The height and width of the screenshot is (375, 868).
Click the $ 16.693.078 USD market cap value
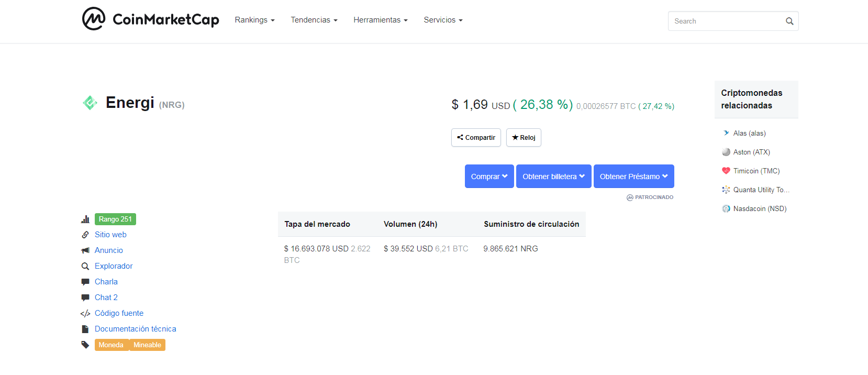click(x=316, y=249)
